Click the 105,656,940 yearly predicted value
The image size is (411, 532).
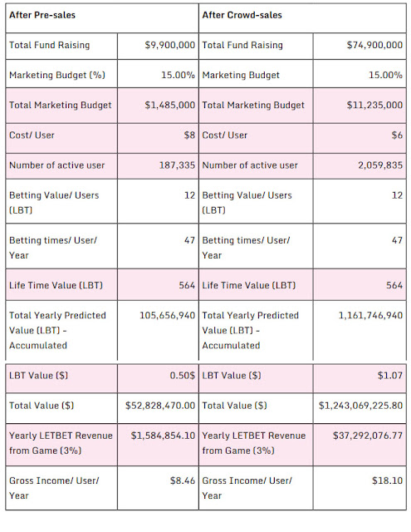coord(168,316)
